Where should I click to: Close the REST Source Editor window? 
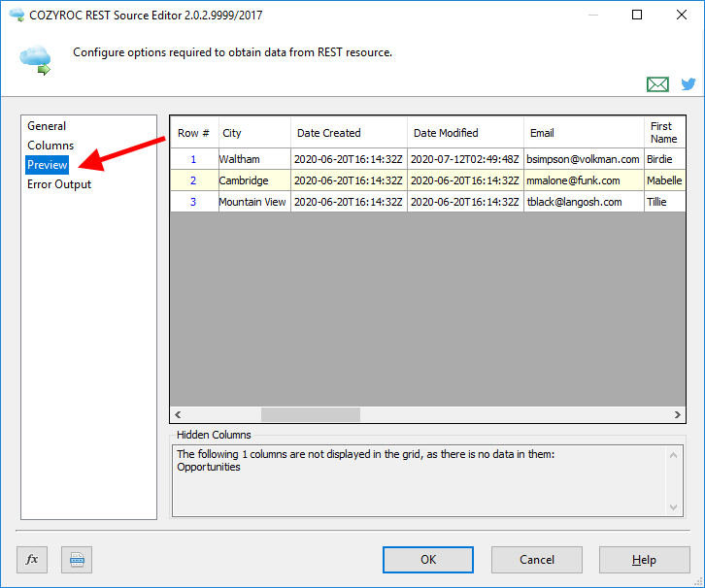(681, 15)
